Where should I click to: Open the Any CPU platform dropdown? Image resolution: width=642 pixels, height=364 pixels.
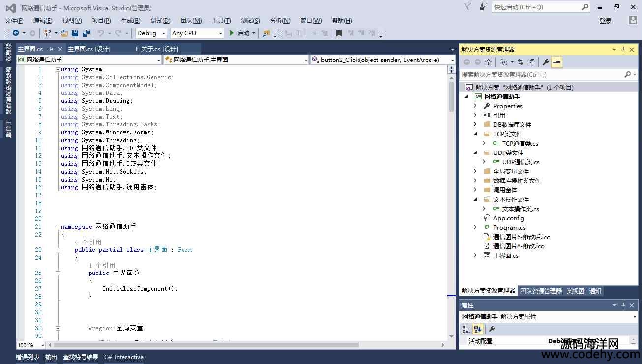[197, 33]
